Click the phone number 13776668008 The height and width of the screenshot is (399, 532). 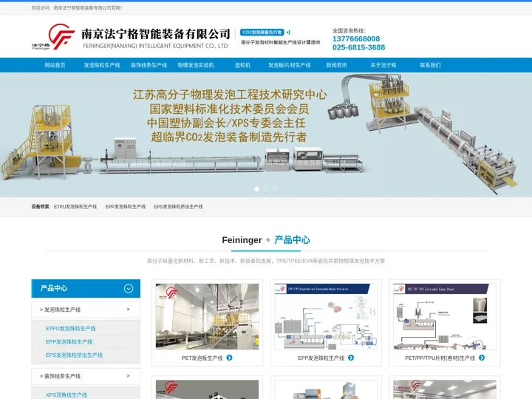pos(356,38)
